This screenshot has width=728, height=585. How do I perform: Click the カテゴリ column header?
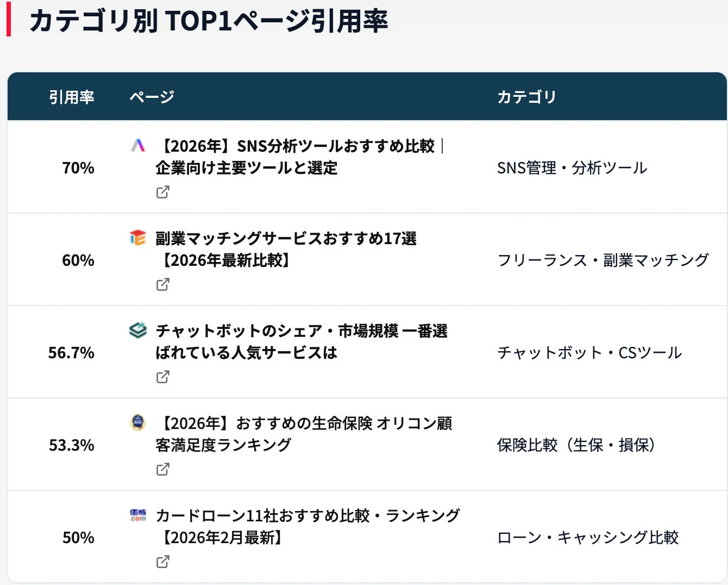(x=526, y=97)
